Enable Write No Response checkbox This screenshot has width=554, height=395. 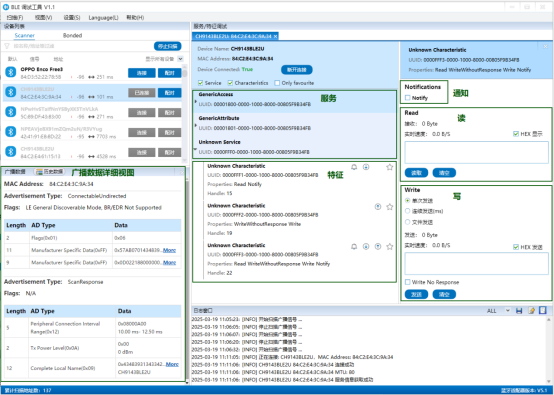coord(408,282)
